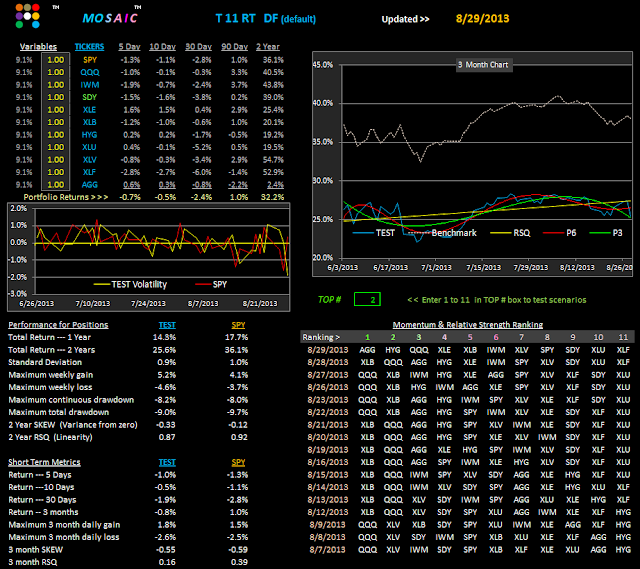640x569 pixels.
Task: Click the Total Return --- 1 Year label
Action: pos(49,338)
